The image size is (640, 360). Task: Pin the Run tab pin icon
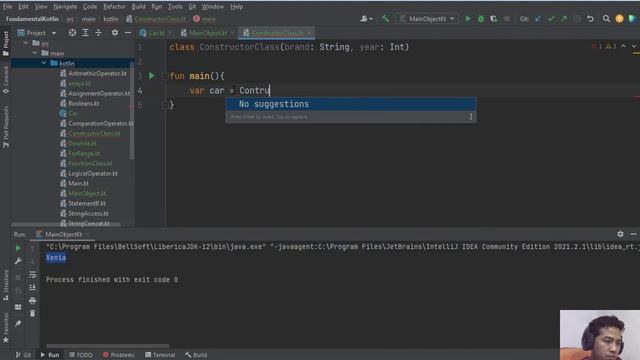[18, 324]
